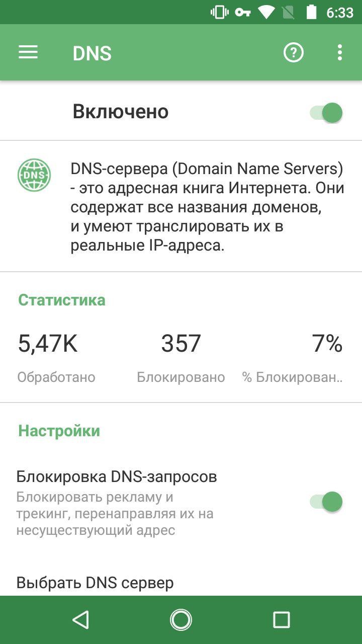Tap the green DNS globe icon
362x644 pixels.
[x=34, y=175]
